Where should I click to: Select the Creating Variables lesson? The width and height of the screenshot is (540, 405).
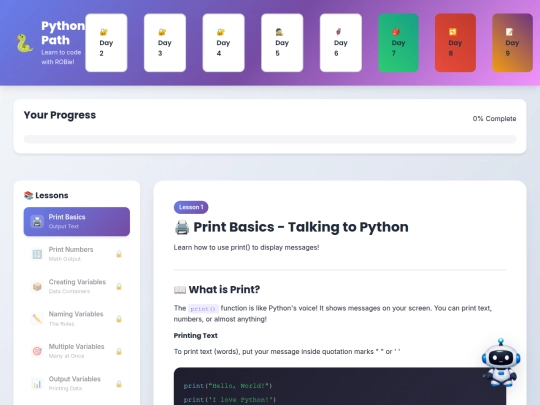click(x=77, y=286)
